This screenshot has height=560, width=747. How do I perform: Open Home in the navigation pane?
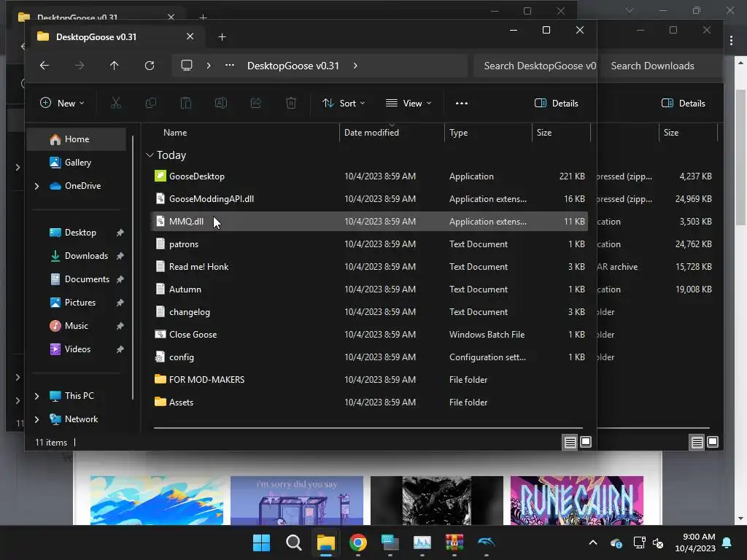tap(76, 139)
